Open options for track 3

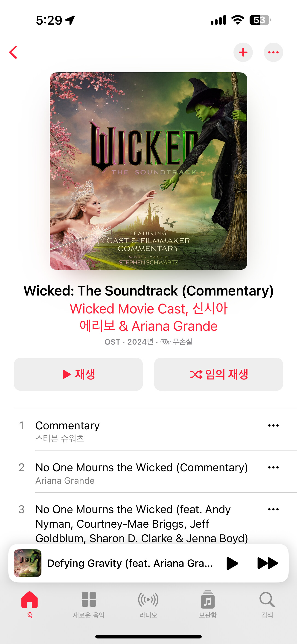click(273, 509)
